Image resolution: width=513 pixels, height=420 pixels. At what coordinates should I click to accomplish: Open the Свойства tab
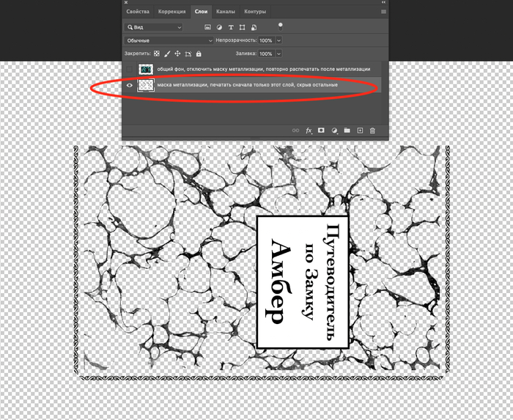click(138, 12)
